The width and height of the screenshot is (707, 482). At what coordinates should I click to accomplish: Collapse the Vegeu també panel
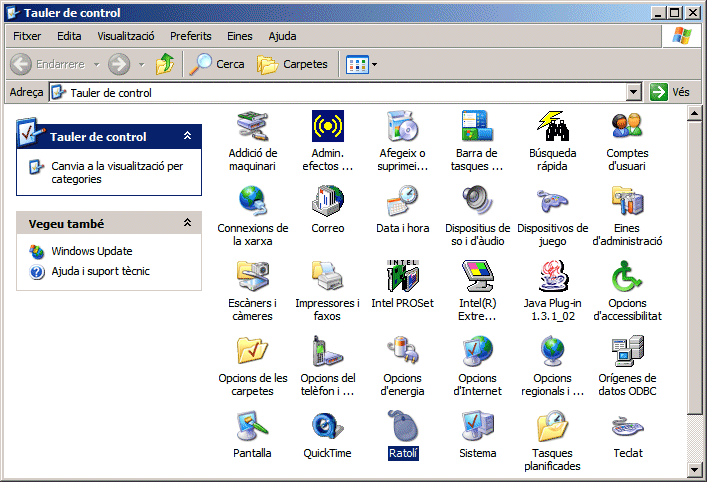[x=188, y=223]
